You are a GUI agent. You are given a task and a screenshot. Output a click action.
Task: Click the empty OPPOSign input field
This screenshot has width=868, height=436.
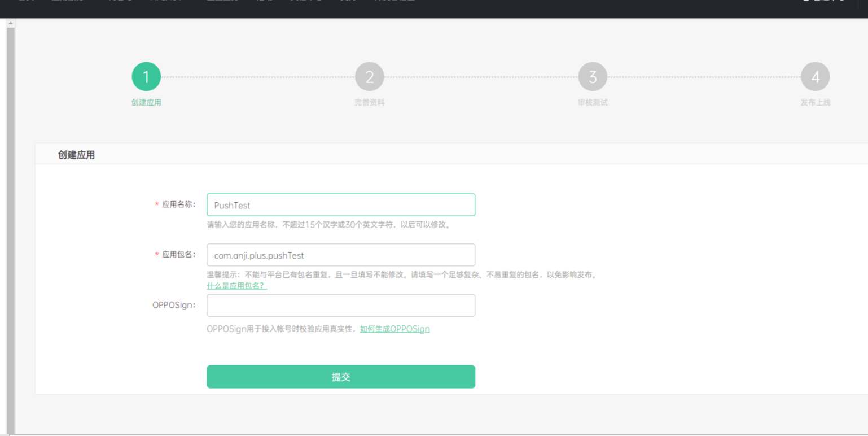(341, 306)
